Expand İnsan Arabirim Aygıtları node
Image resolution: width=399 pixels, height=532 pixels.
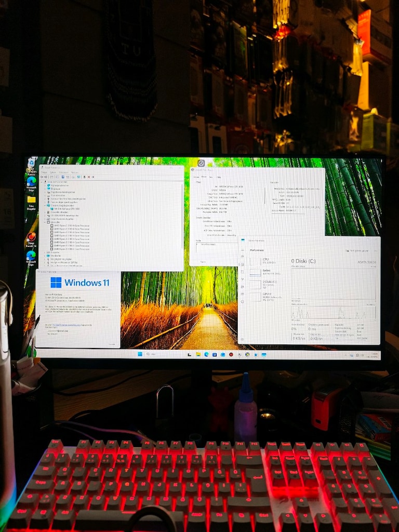(45, 219)
